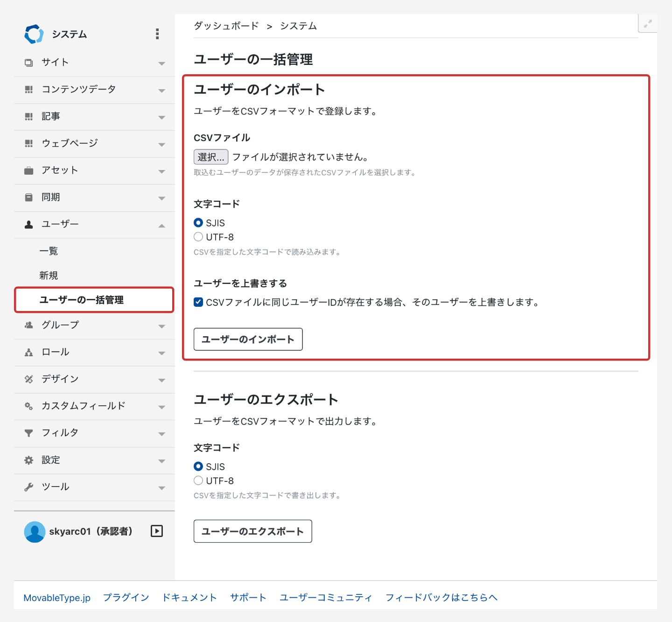Screen dimensions: 672x622
Task: Uncheck the overwrite users checkbox
Action: coord(198,302)
